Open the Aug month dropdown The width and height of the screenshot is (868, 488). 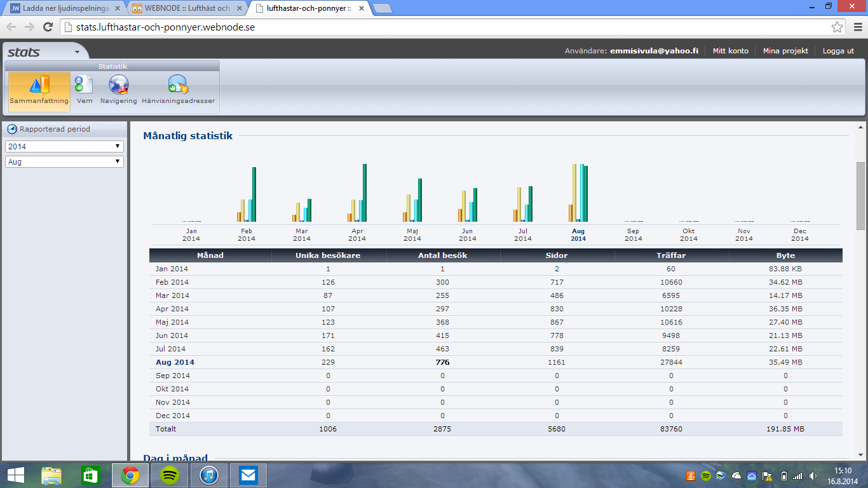64,162
